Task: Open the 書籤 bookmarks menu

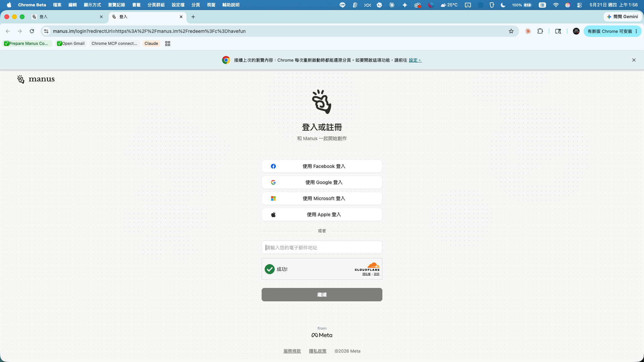Action: pyautogui.click(x=137, y=5)
